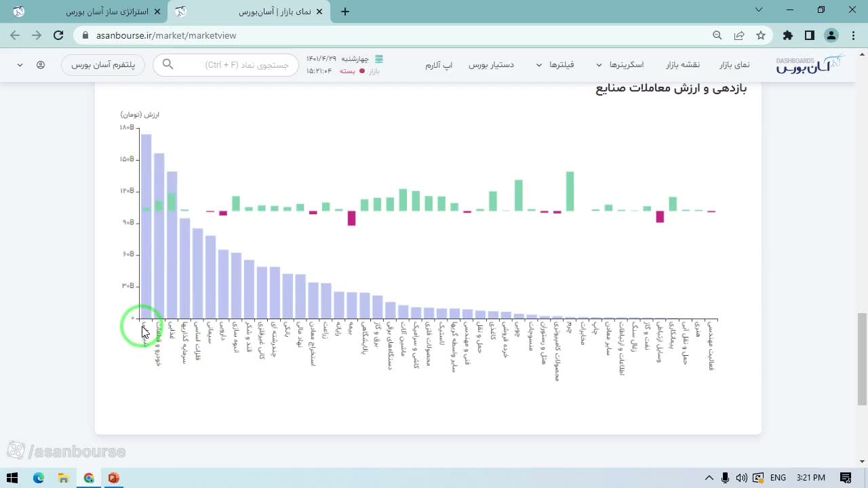Click the سرمایه گذاریها axis label
Image resolution: width=868 pixels, height=488 pixels.
tap(184, 344)
